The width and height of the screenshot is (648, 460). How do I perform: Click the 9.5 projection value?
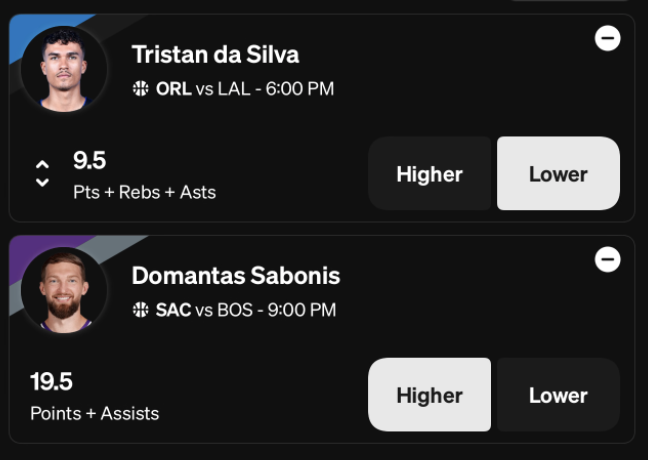coord(90,160)
